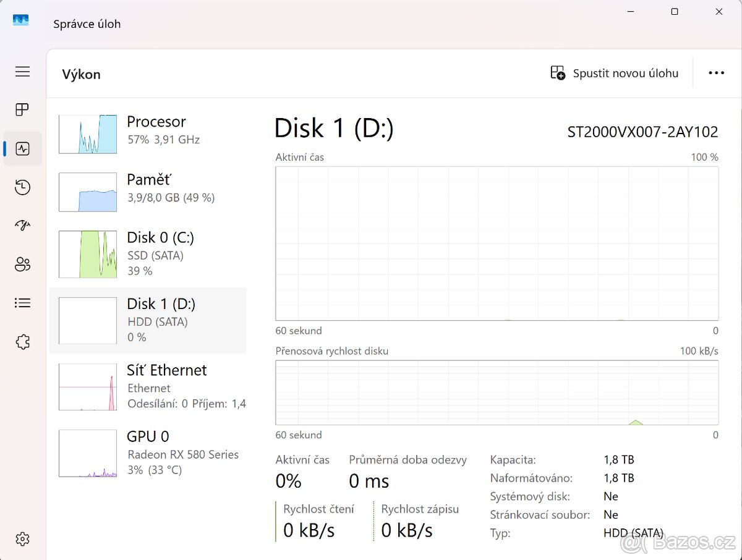The image size is (742, 560).
Task: Select GPU 0 Radeon RX 580
Action: coord(147,453)
